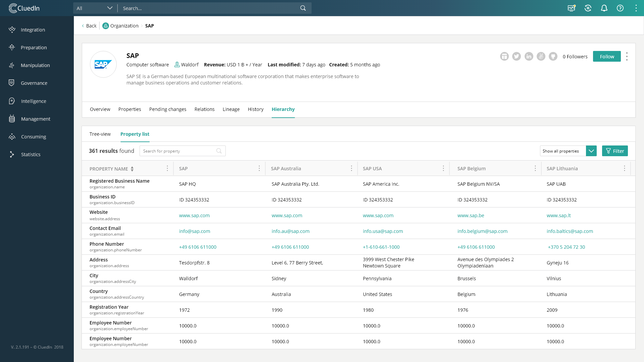
Task: Open the help question mark icon
Action: pyautogui.click(x=620, y=8)
